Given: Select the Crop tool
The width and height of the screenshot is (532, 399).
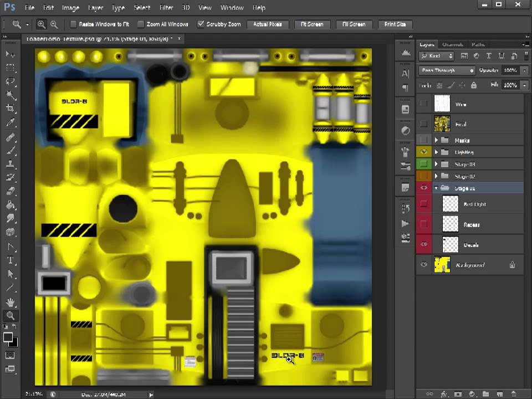Looking at the screenshot, I should click(x=10, y=109).
